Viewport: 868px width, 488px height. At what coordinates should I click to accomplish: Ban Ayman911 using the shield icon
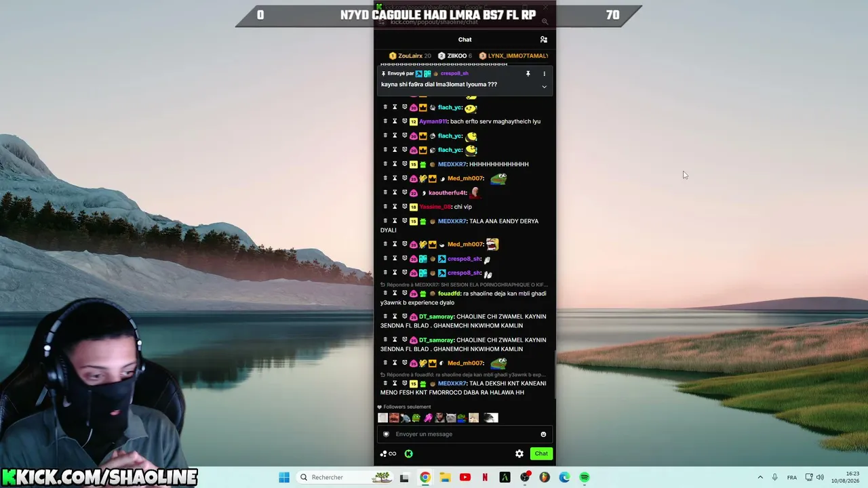[x=404, y=121]
